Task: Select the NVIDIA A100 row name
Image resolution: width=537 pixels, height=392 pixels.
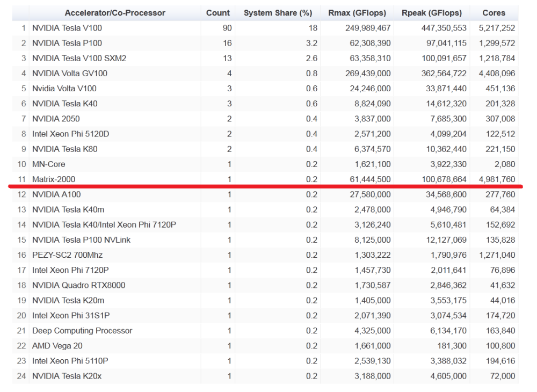Action: tap(56, 194)
